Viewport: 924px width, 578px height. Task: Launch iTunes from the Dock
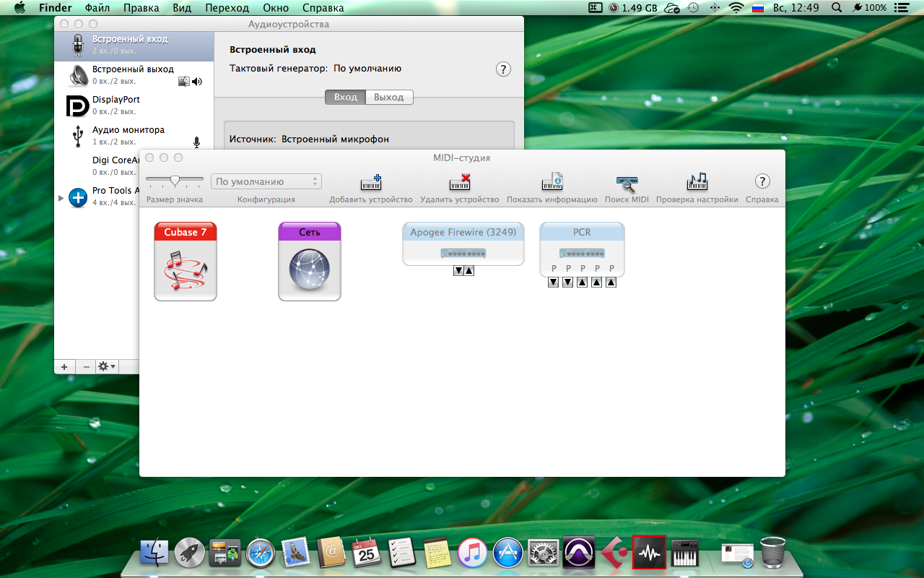[472, 553]
